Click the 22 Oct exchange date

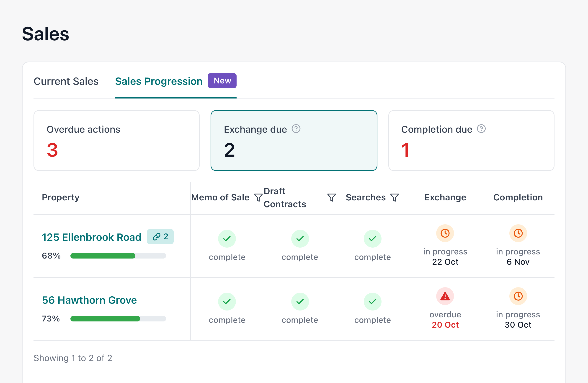[445, 262]
